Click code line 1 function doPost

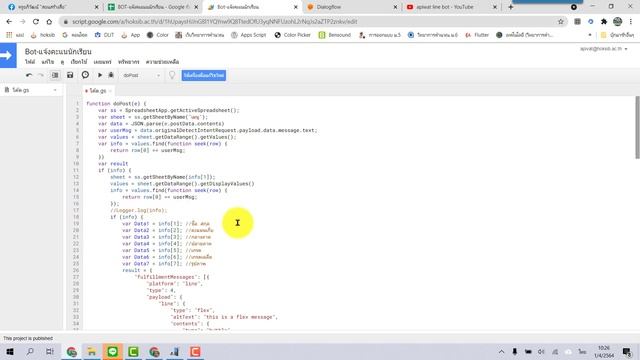coord(116,104)
